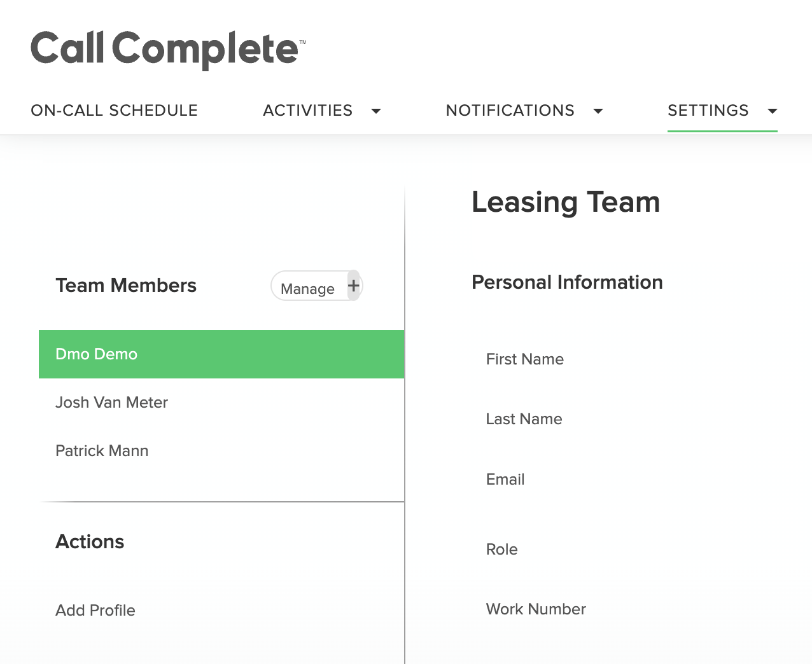Select team member Patrick Mann

click(x=221, y=451)
